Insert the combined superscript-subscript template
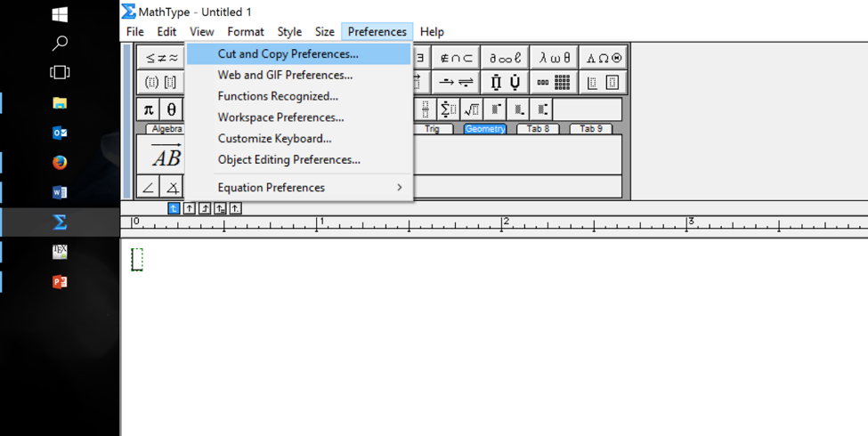Screen dimensions: 868x436 (x=541, y=109)
